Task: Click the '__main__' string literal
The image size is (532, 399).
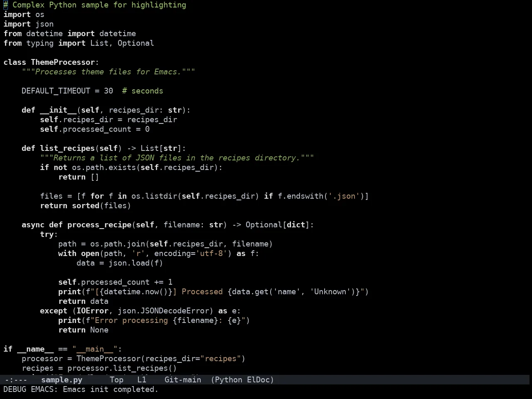Action: click(95, 349)
